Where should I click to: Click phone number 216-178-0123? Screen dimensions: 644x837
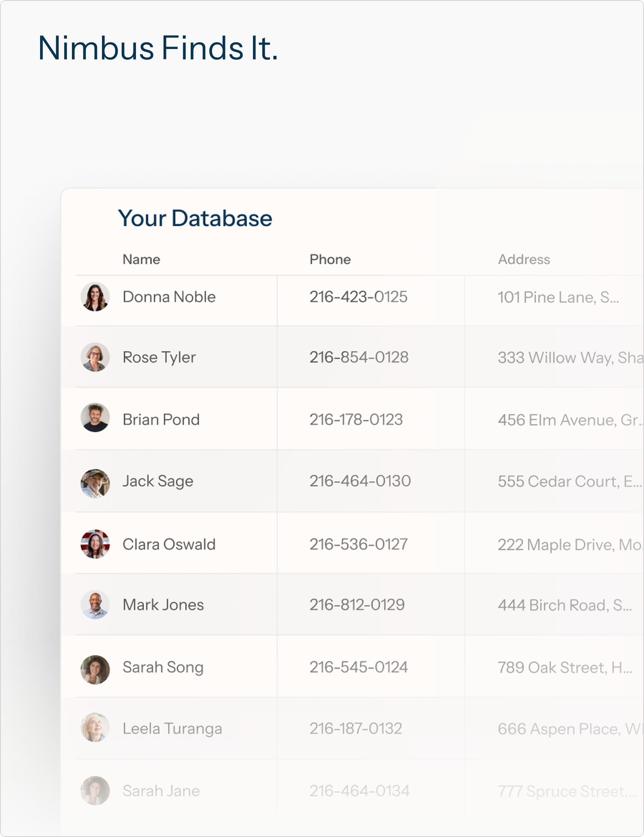click(356, 420)
